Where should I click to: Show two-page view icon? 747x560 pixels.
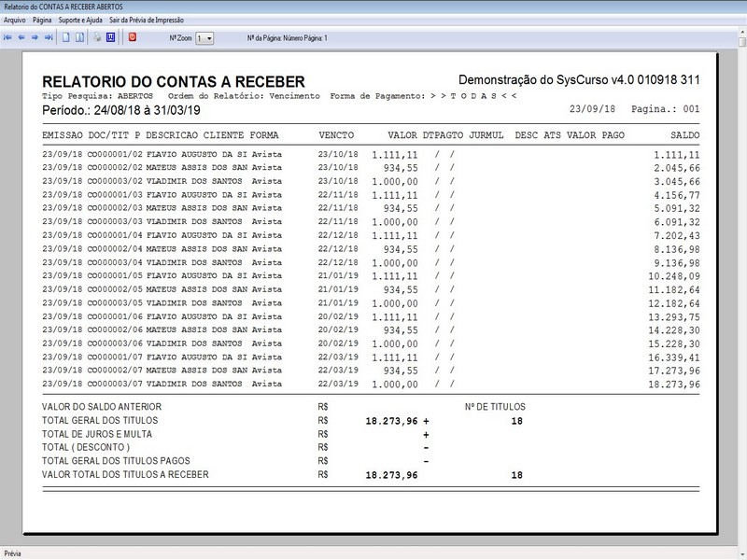(x=79, y=37)
